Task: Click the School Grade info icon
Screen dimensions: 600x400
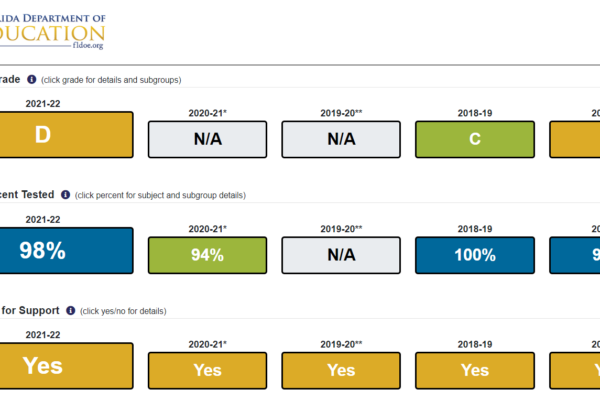Action: pos(31,79)
